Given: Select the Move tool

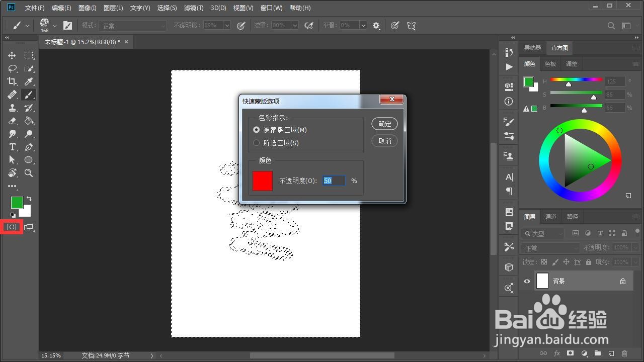Looking at the screenshot, I should pyautogui.click(x=12, y=55).
